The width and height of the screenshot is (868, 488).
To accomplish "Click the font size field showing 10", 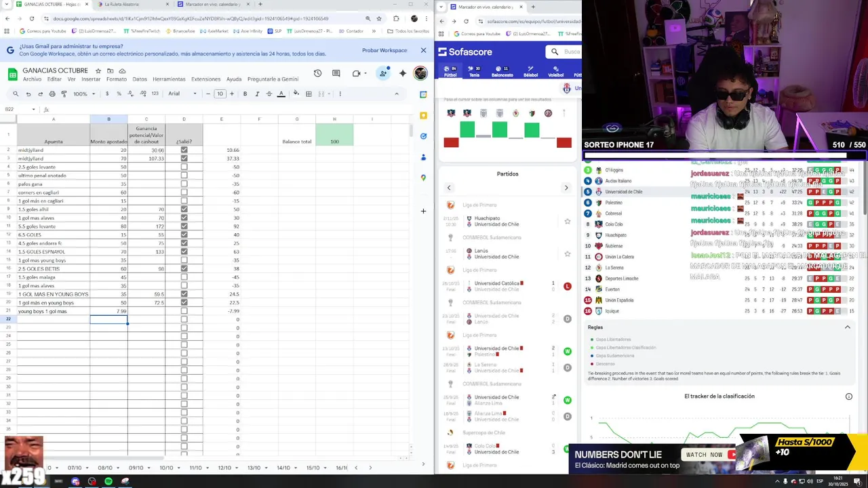I will pos(220,94).
